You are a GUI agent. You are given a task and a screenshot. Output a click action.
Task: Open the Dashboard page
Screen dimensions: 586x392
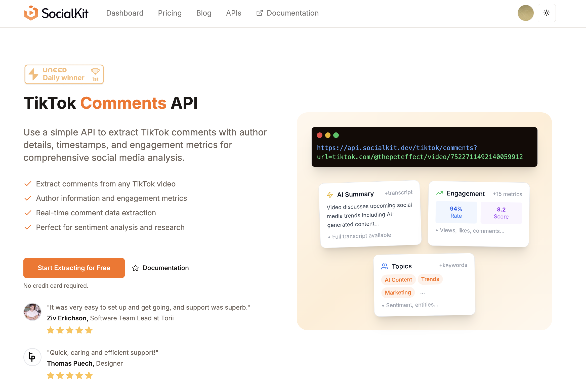[x=125, y=13]
